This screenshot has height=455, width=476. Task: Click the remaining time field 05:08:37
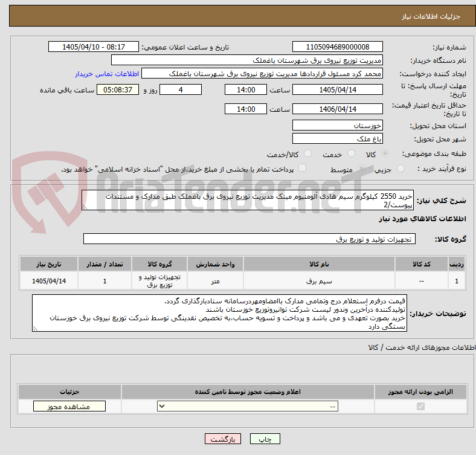click(118, 89)
